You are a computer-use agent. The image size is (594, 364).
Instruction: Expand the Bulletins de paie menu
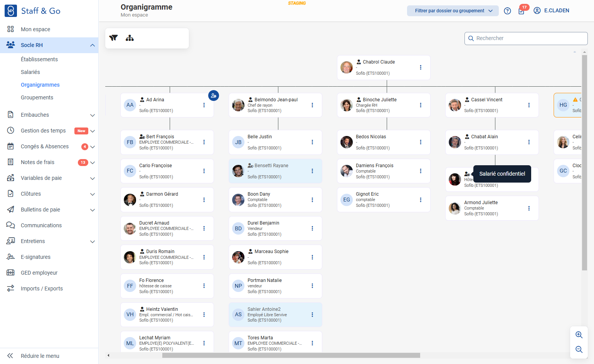coord(93,210)
